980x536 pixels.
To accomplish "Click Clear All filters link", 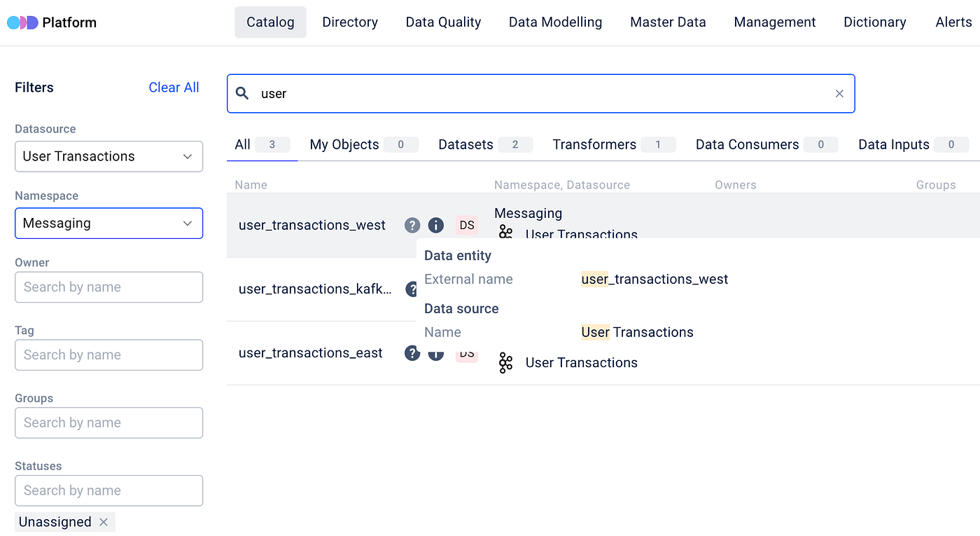I will (x=174, y=88).
